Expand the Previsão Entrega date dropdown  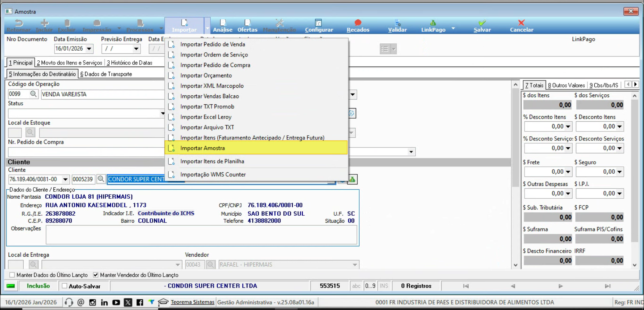[x=136, y=49]
